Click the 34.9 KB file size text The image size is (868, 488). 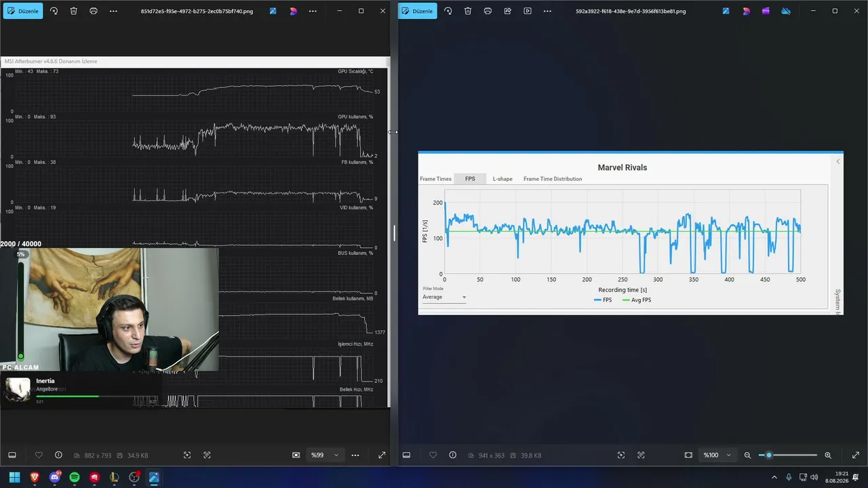click(x=138, y=455)
